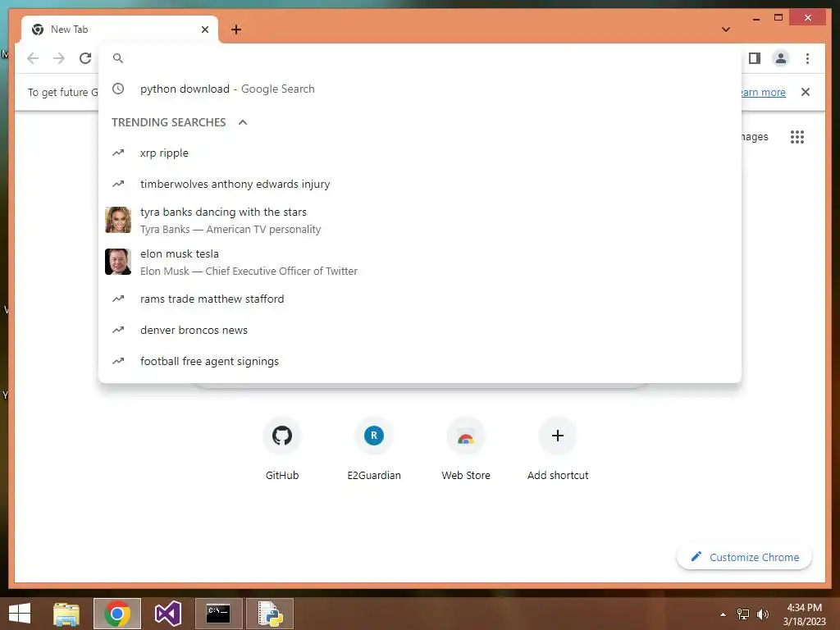840x630 pixels.
Task: Click the Tyra Banks thumbnail photo
Action: tap(118, 220)
